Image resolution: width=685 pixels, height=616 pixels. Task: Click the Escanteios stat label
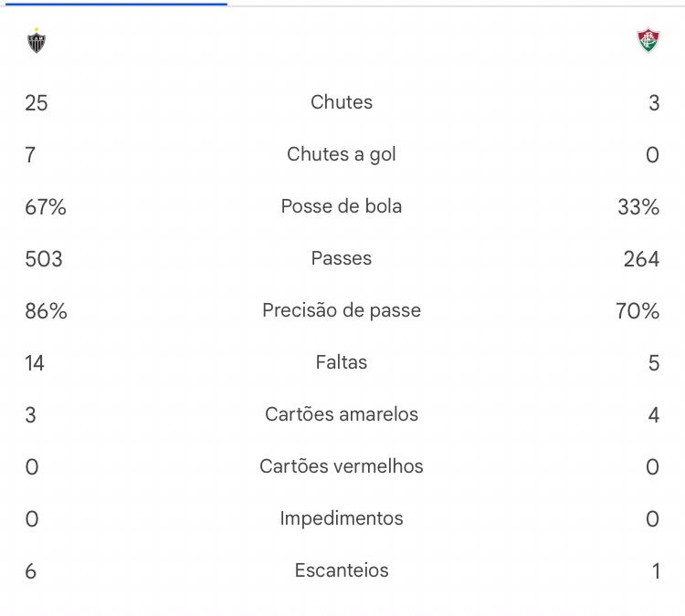[x=342, y=570]
